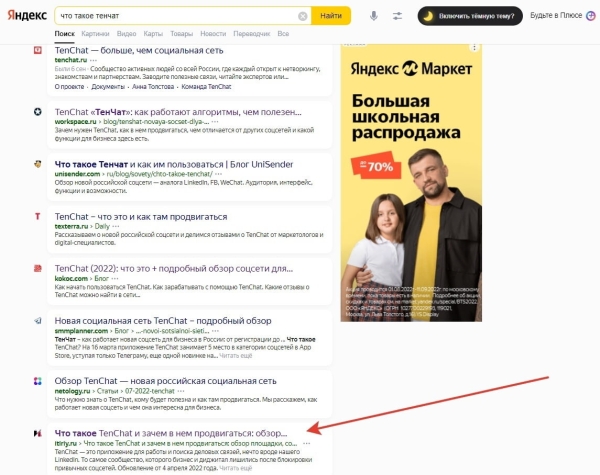Open Новая социальная сеть TenChat result
The width and height of the screenshot is (600, 475).
(163, 321)
